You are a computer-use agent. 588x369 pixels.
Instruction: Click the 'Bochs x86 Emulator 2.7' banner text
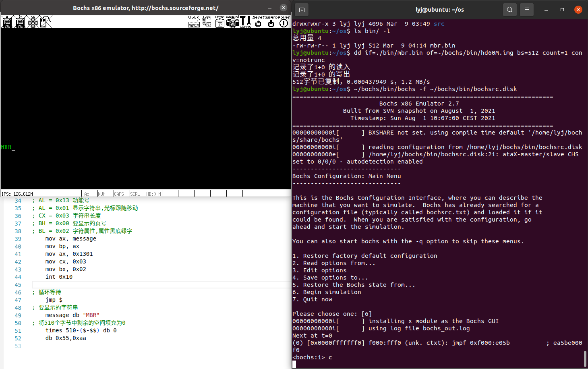click(419, 104)
